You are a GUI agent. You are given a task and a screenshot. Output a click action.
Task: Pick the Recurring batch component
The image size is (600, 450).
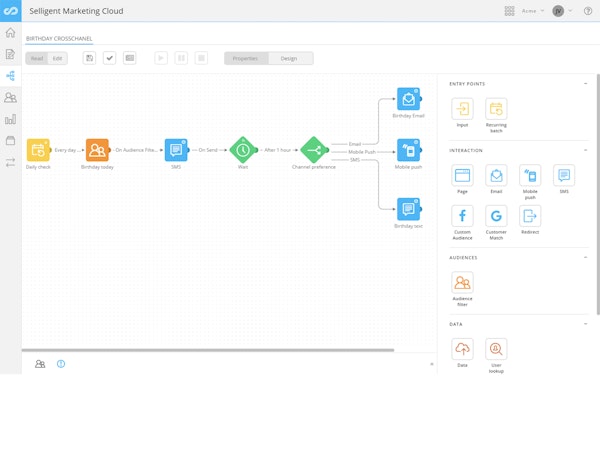pos(496,109)
